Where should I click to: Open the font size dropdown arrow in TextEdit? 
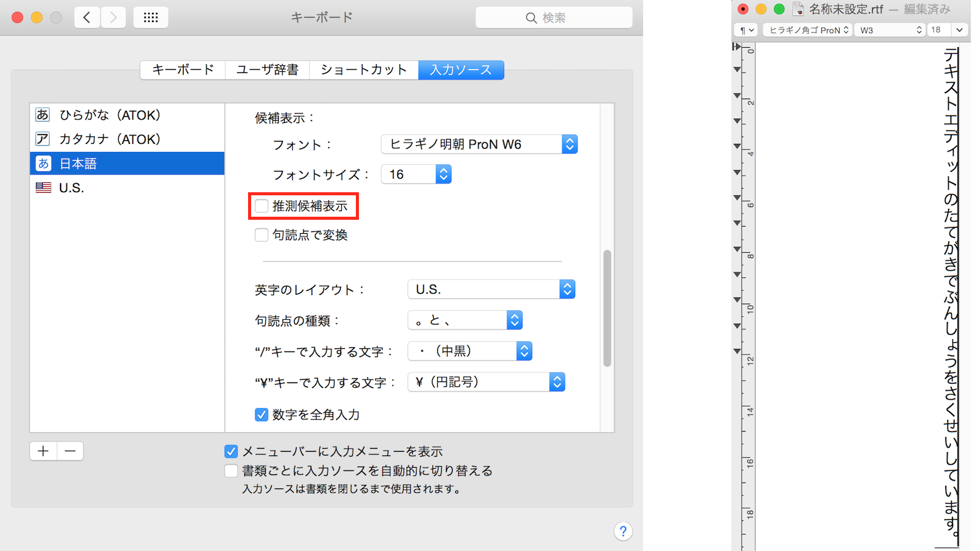959,30
